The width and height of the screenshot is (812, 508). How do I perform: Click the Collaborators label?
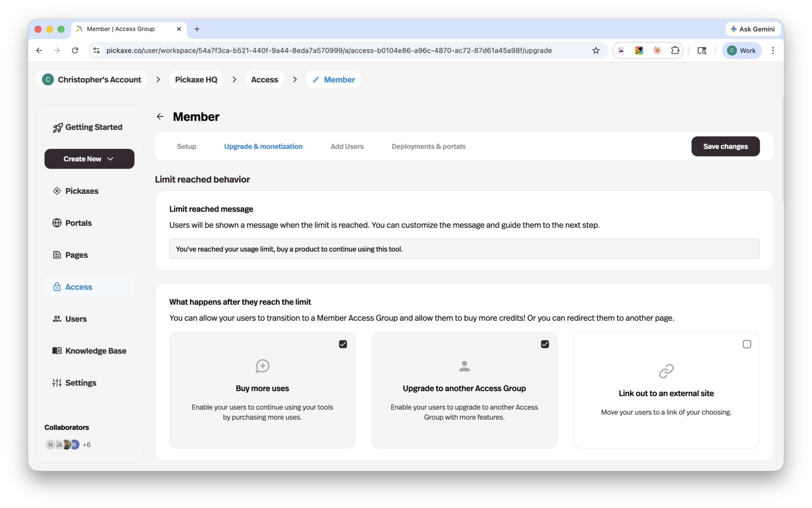click(x=66, y=427)
